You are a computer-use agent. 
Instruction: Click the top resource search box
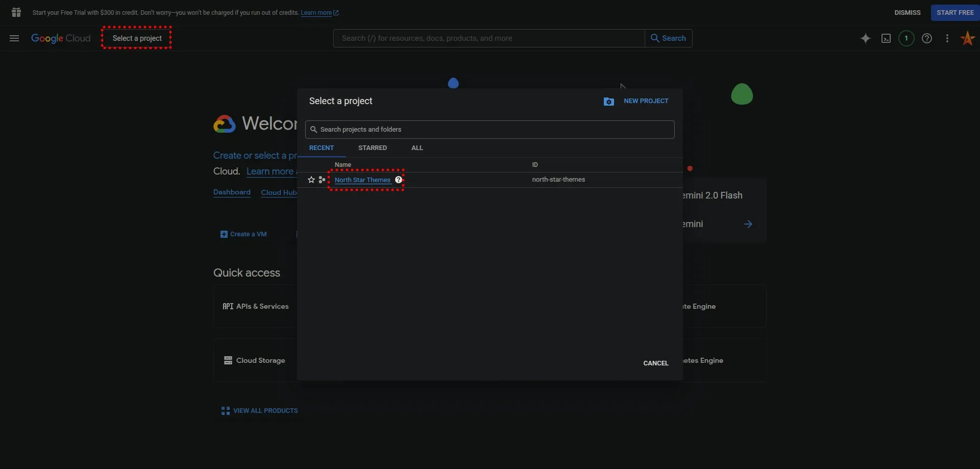[x=489, y=38]
